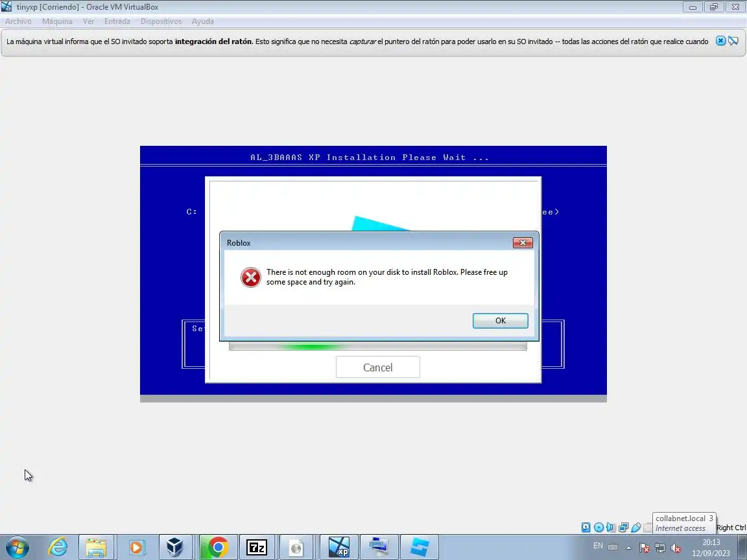Click the VirtualBox optical disc status icon
747x560 pixels.
coord(599,527)
